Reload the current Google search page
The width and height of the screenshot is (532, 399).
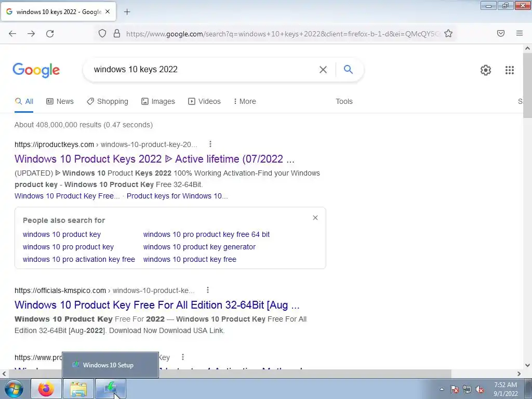(50, 34)
